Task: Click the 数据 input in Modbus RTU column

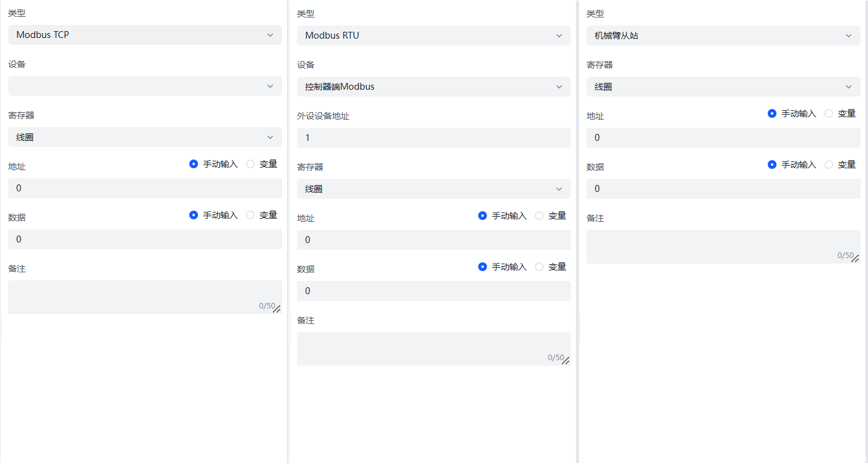Action: (433, 290)
